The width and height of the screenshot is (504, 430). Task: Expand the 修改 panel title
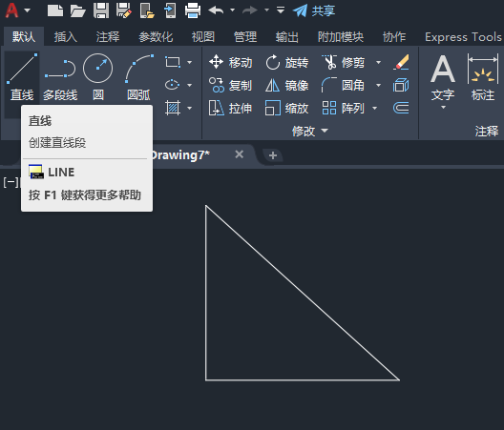[310, 131]
